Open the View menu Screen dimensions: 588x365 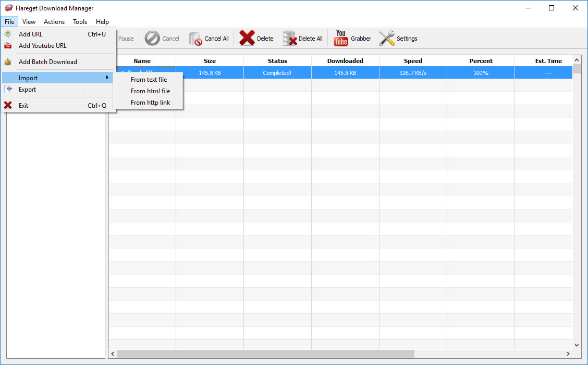tap(29, 22)
